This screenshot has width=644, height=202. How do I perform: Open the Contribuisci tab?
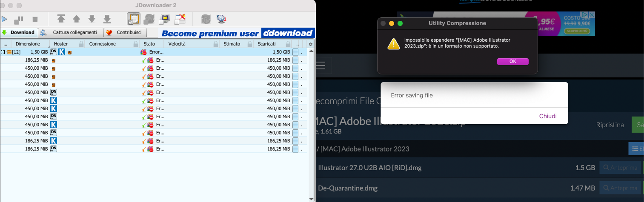point(126,32)
